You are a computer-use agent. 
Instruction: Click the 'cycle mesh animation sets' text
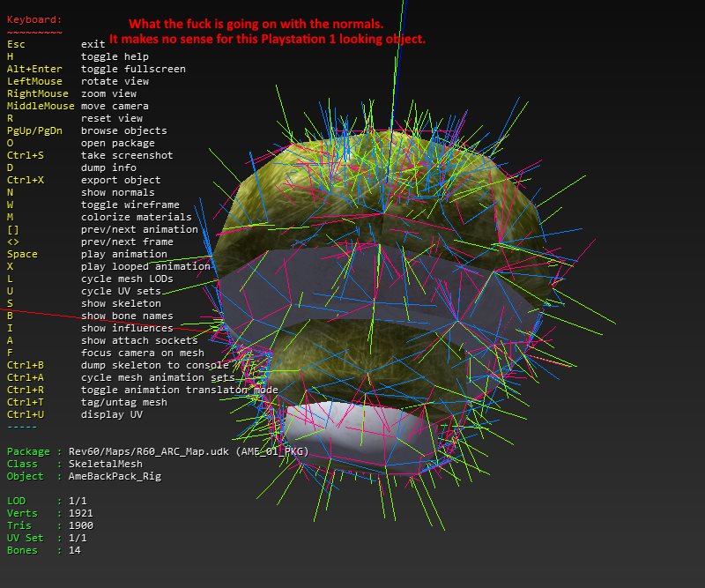(158, 377)
